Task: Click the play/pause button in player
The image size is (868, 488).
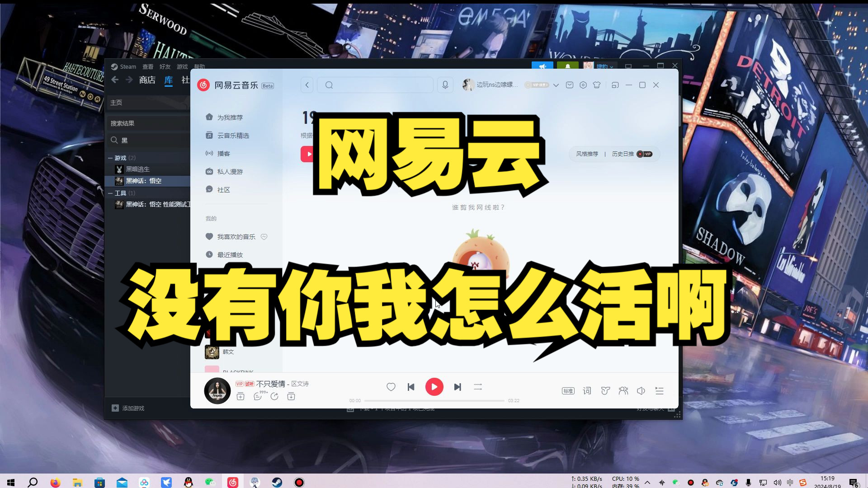Action: 434,387
